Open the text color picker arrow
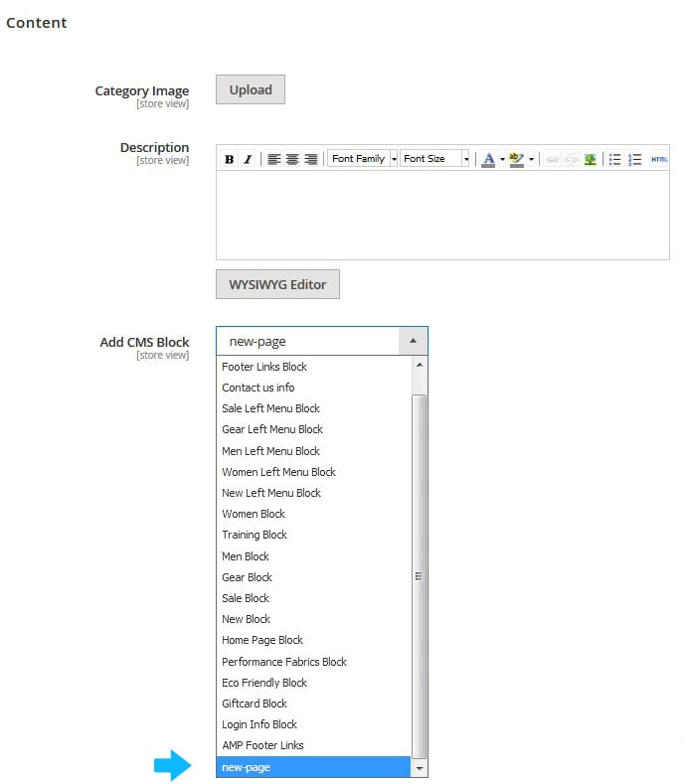Viewport: 690px width, 784px height. 502,160
